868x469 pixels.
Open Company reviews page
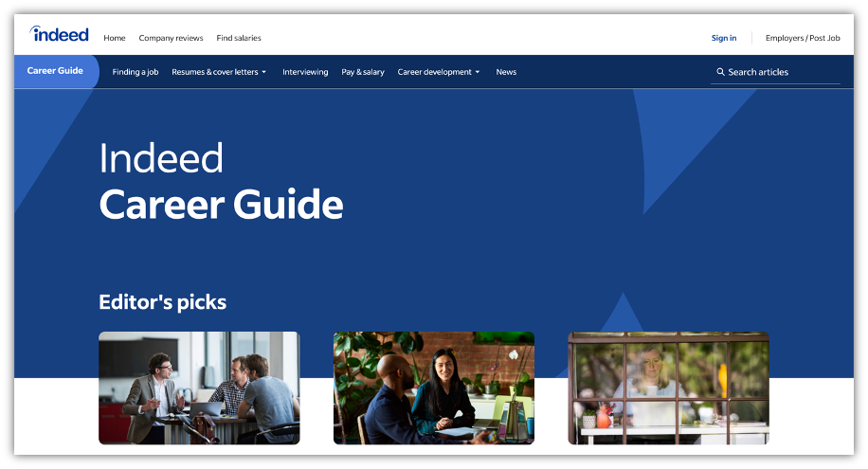pos(171,38)
